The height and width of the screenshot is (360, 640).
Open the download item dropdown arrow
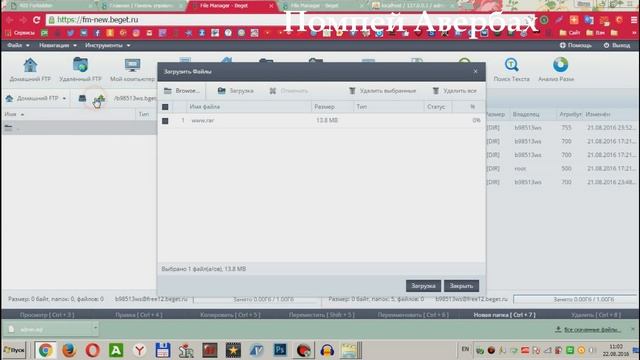(95, 327)
